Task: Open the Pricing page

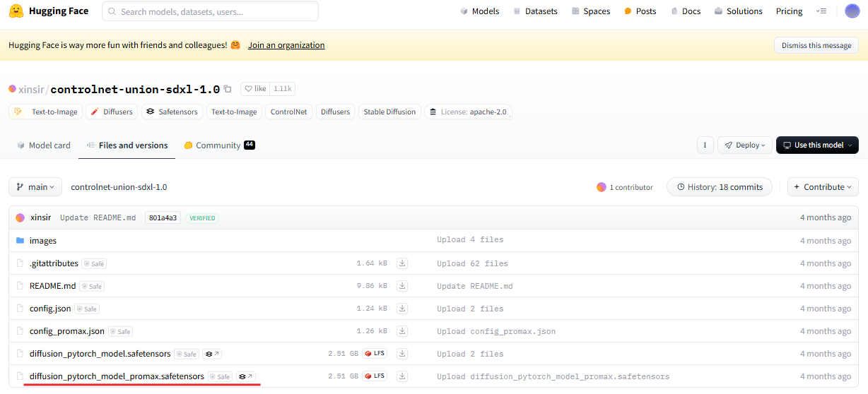Action: 789,11
